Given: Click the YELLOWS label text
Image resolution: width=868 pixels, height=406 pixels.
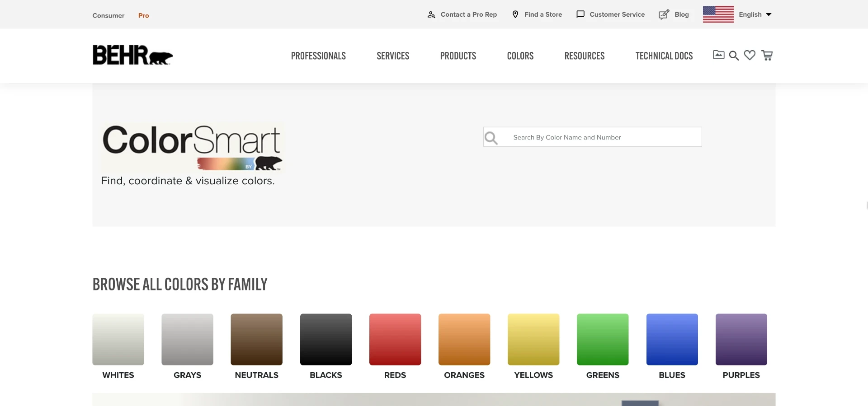Looking at the screenshot, I should 533,375.
